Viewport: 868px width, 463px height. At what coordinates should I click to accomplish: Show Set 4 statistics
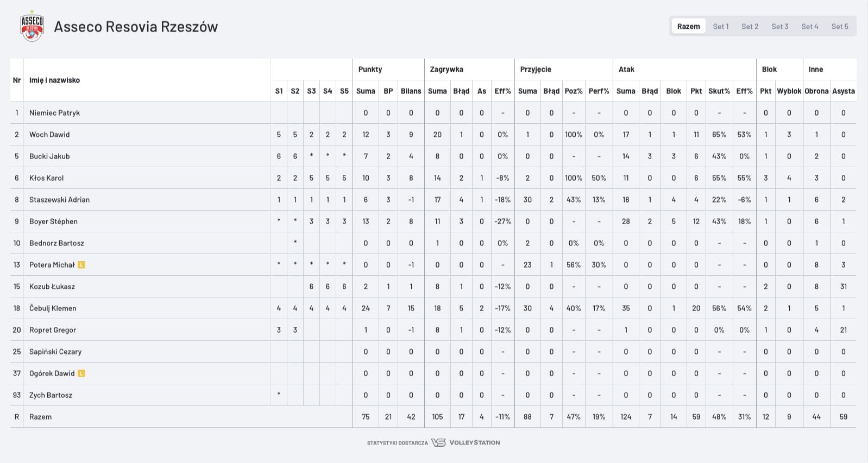click(809, 26)
